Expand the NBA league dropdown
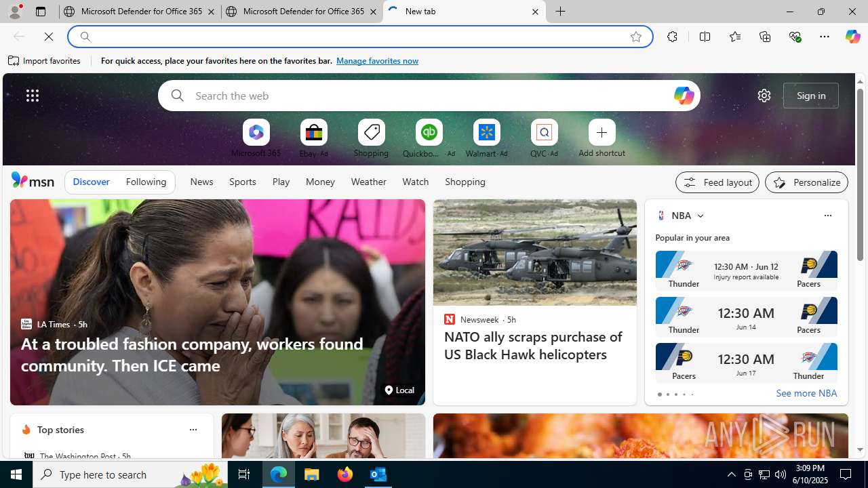 (x=701, y=216)
